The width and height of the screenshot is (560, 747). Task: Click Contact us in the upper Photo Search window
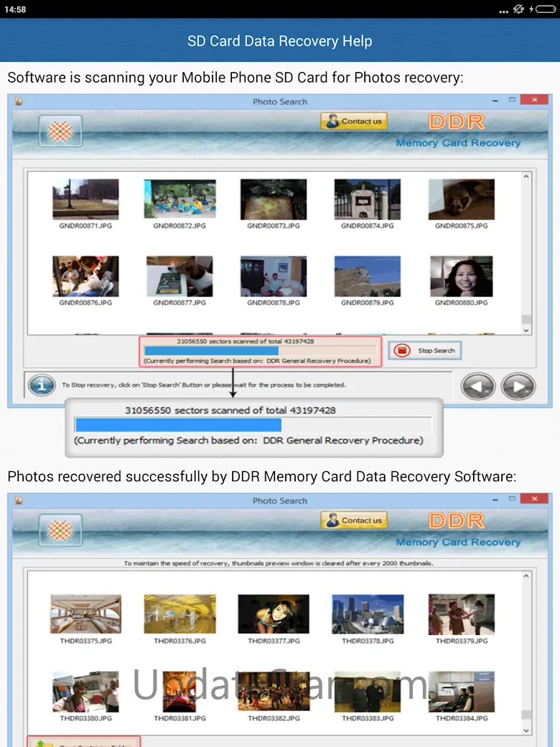[x=354, y=121]
